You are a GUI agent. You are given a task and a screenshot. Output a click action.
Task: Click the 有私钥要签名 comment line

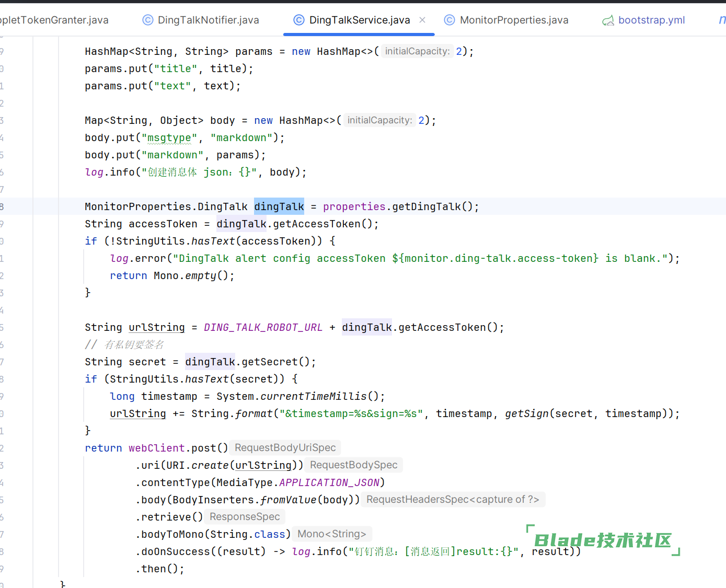(124, 344)
